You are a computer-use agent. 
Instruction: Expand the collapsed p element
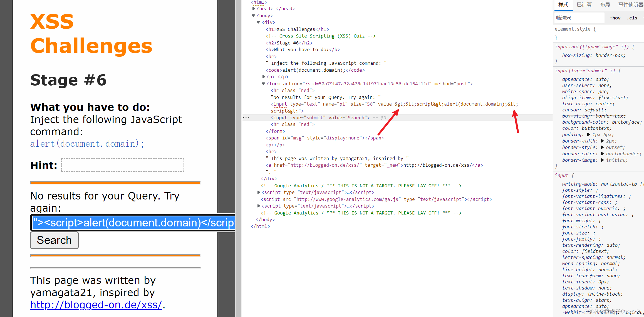coord(264,77)
